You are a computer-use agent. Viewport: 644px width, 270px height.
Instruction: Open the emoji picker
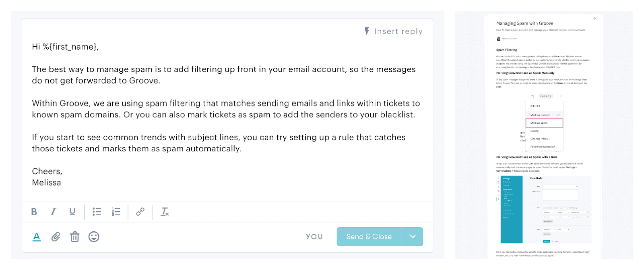coord(94,237)
